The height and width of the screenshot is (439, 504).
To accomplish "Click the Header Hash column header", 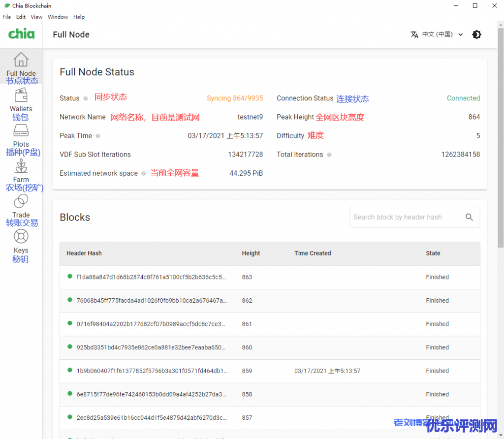I will pos(84,253).
